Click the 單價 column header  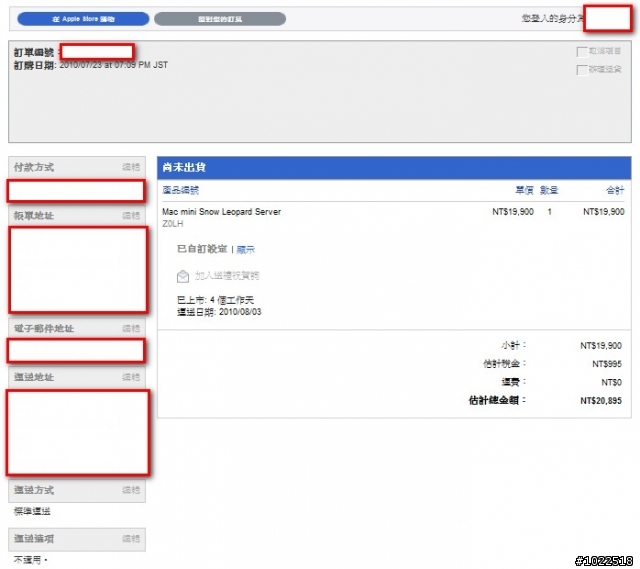point(524,190)
